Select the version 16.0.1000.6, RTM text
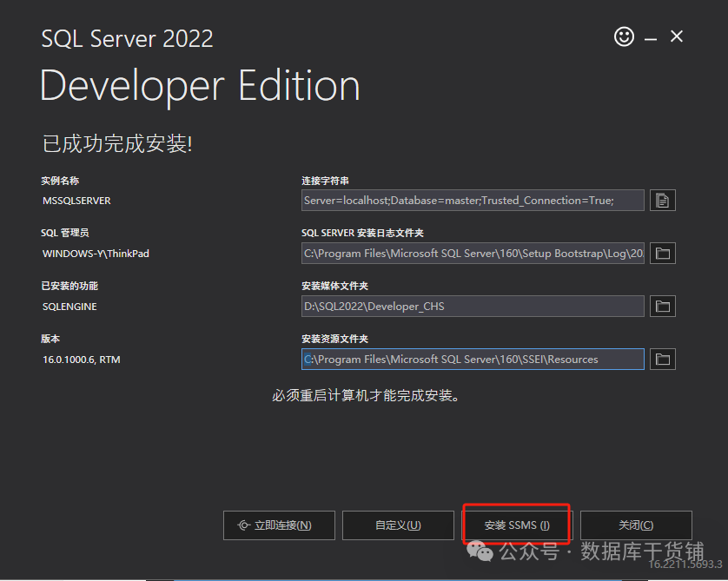Screen dimensions: 728x581 [x=82, y=360]
